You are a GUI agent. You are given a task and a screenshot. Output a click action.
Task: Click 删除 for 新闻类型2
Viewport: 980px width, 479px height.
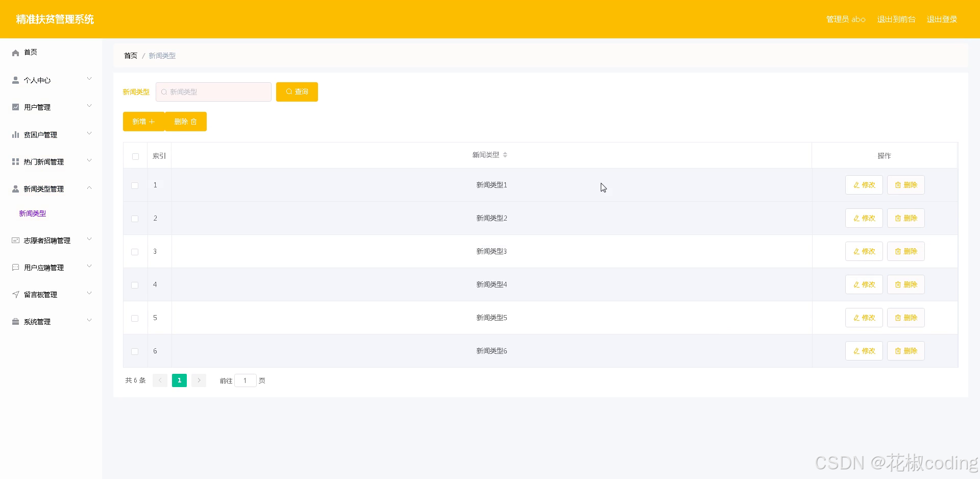click(x=906, y=218)
